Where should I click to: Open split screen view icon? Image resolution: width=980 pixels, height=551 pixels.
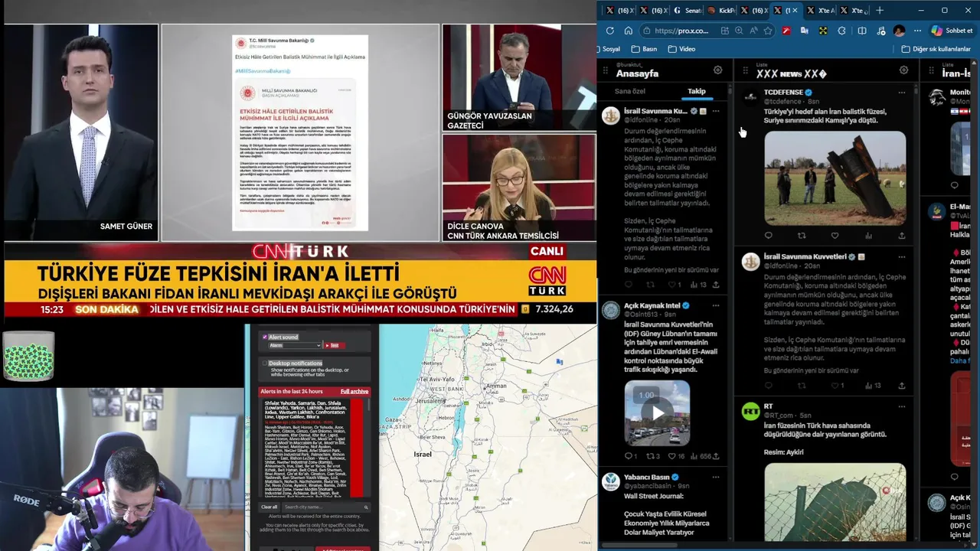click(862, 31)
